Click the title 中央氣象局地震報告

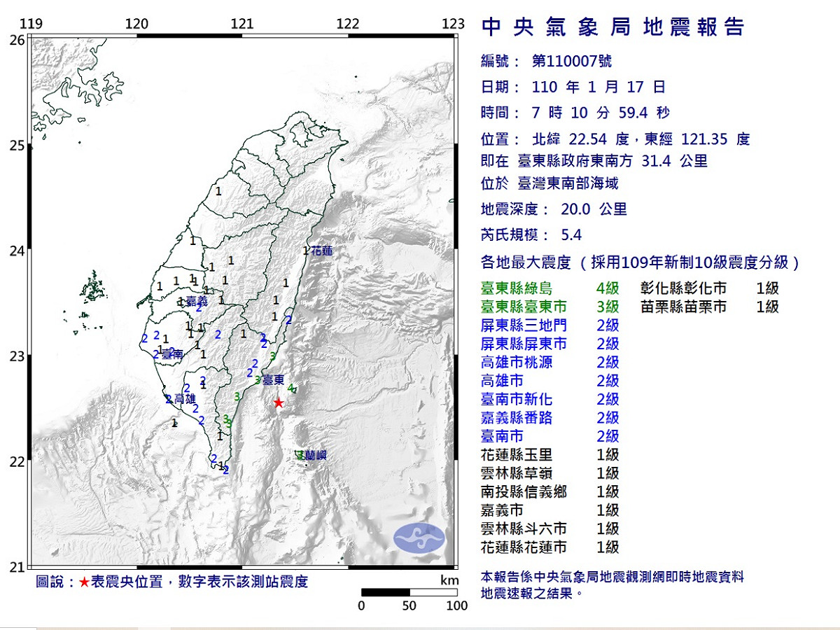[613, 27]
